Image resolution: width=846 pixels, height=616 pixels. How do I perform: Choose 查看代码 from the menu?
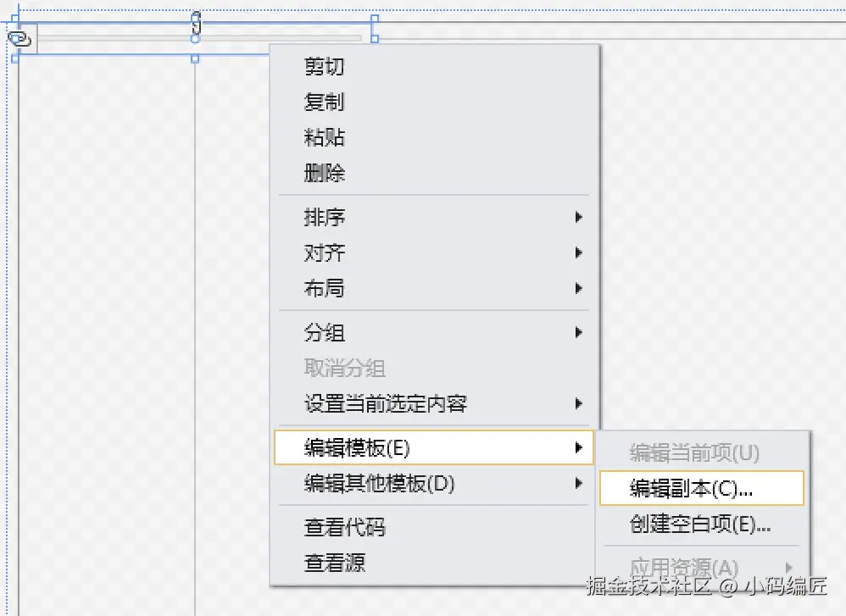(x=434, y=528)
